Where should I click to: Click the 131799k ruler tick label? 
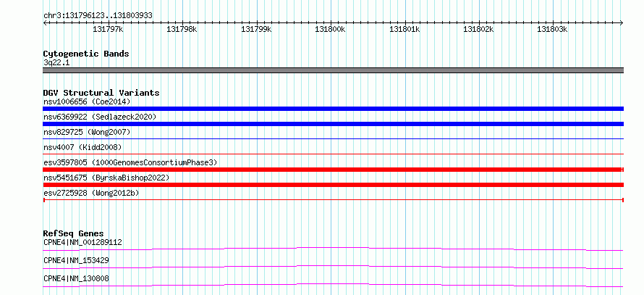[256, 30]
